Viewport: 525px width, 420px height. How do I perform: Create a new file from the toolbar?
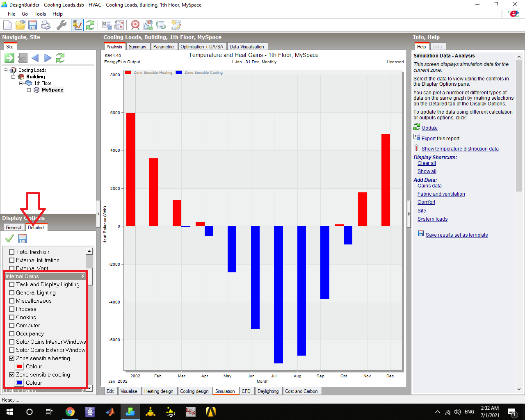click(7, 25)
